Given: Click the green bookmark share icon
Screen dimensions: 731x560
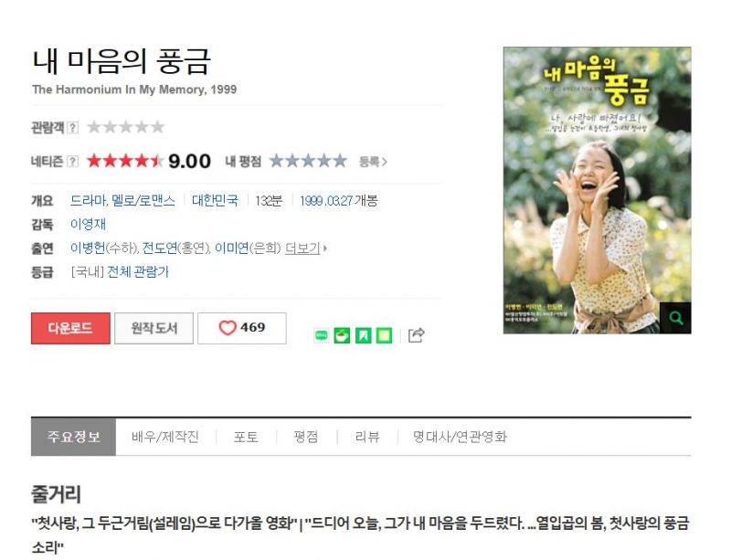Looking at the screenshot, I should (363, 335).
